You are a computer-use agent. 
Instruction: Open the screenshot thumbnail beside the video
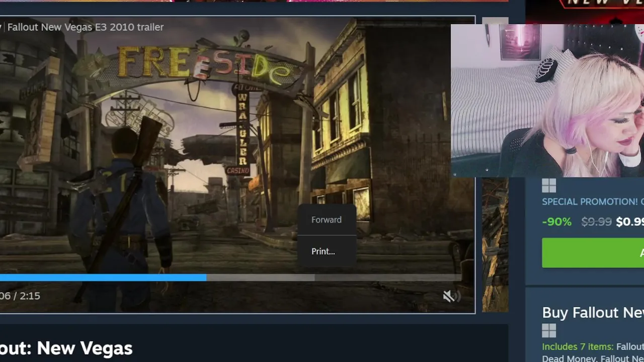[495, 245]
